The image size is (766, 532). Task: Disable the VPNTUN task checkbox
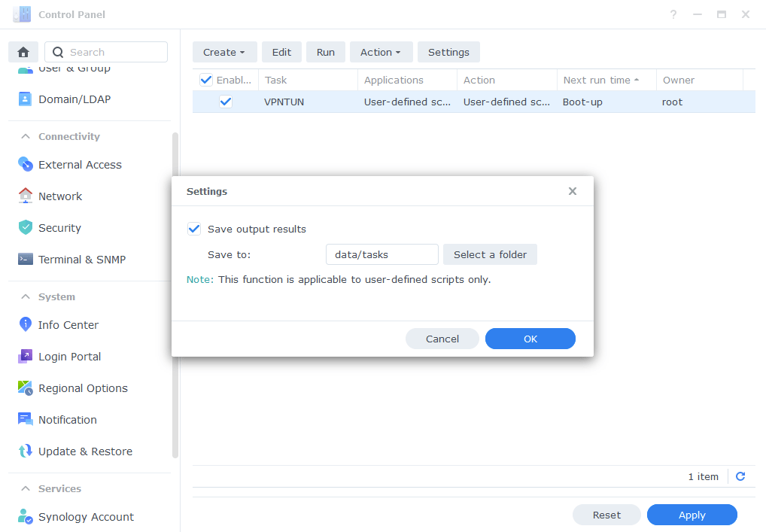tap(225, 102)
